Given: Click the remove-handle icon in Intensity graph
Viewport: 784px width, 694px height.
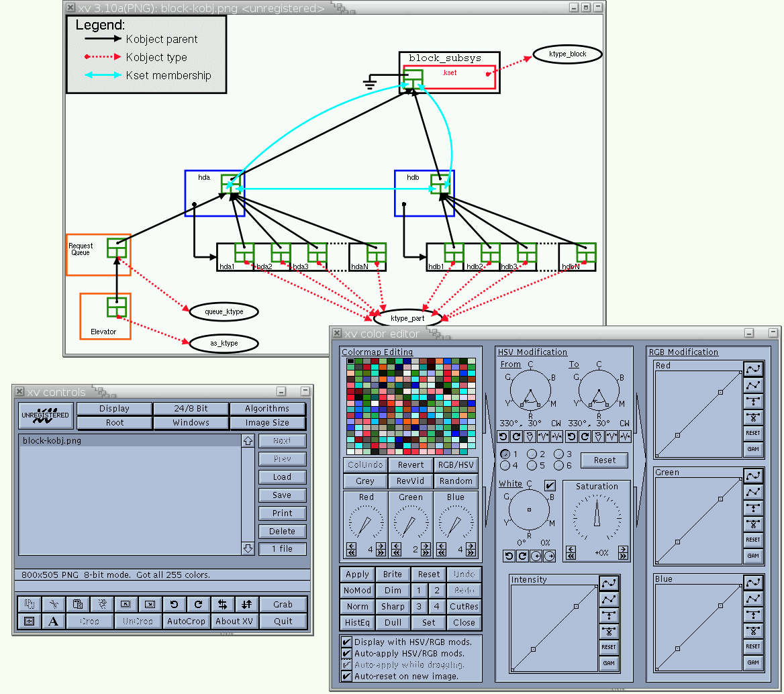Looking at the screenshot, I should point(609,631).
